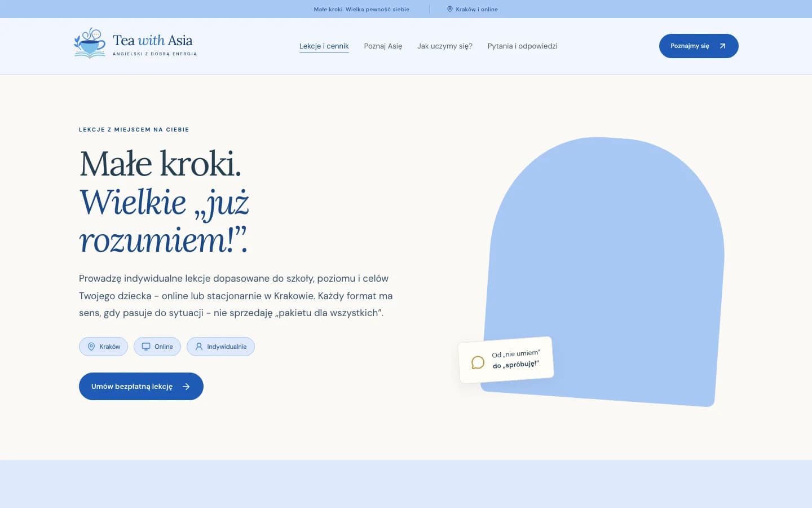Go to Poznaj Asię page
The width and height of the screenshot is (812, 508).
(x=383, y=46)
